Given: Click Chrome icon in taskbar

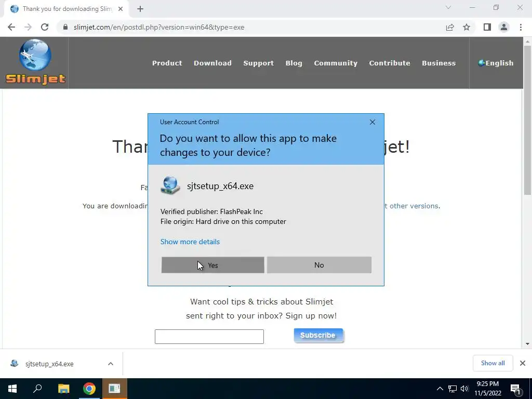Looking at the screenshot, I should coord(89,389).
